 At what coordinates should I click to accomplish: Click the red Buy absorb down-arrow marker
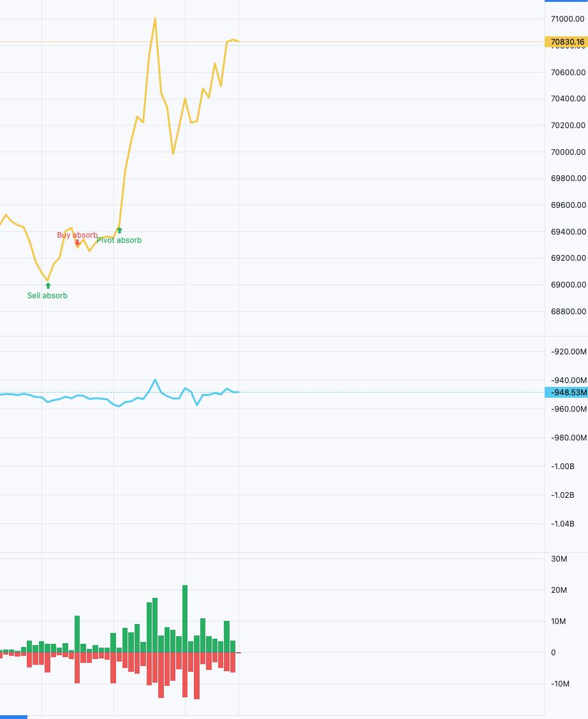click(x=77, y=242)
